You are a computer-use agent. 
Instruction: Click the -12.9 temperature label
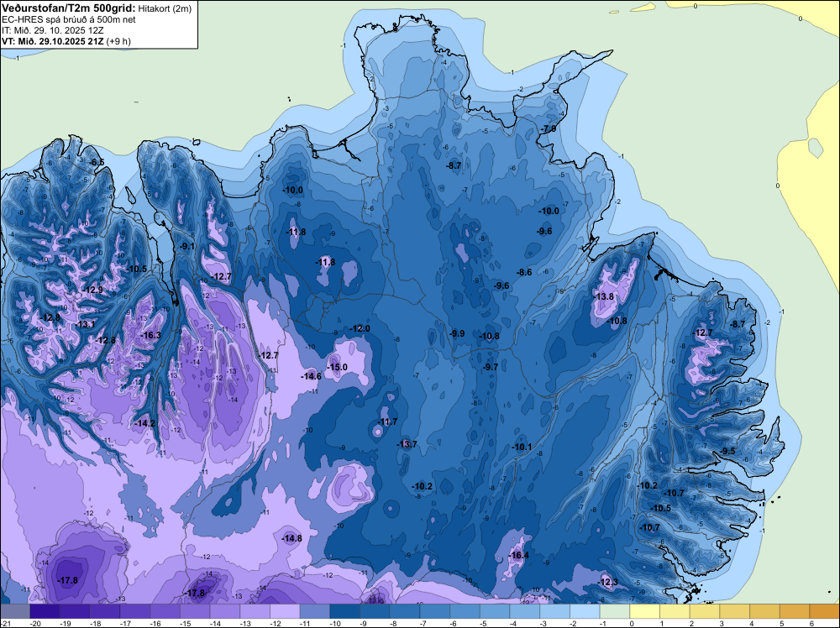click(x=92, y=290)
